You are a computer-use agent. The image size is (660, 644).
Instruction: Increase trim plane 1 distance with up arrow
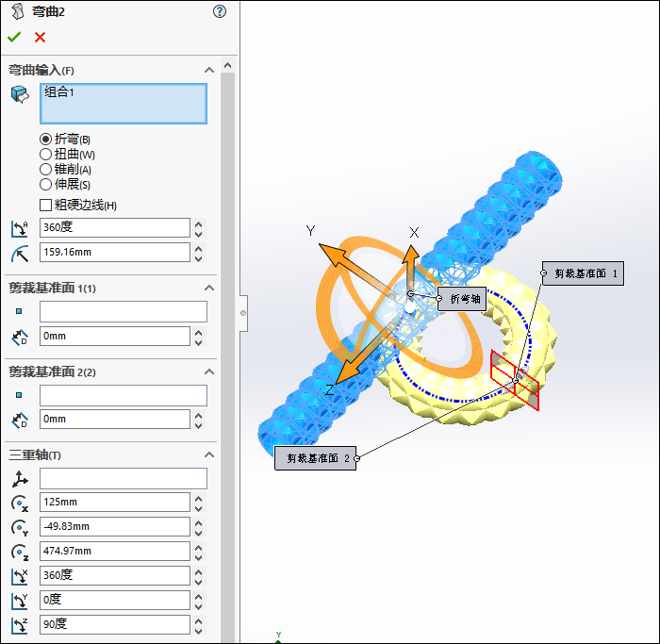[x=199, y=333]
